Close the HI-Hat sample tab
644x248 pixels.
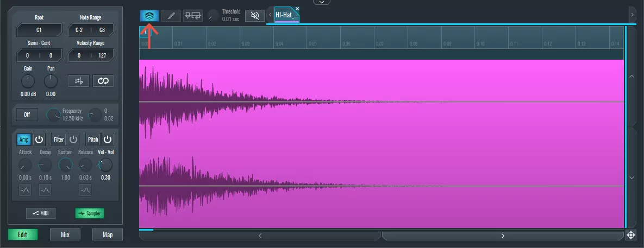point(297,9)
